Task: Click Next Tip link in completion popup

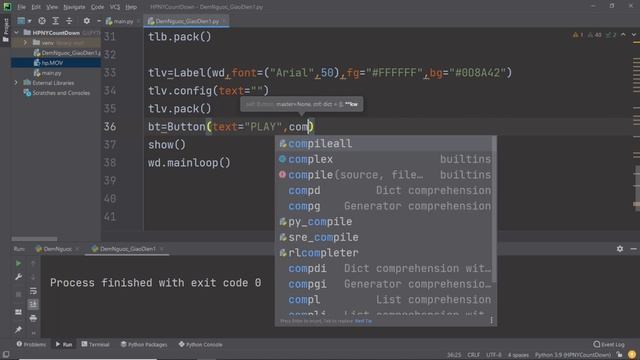Action: tap(363, 321)
